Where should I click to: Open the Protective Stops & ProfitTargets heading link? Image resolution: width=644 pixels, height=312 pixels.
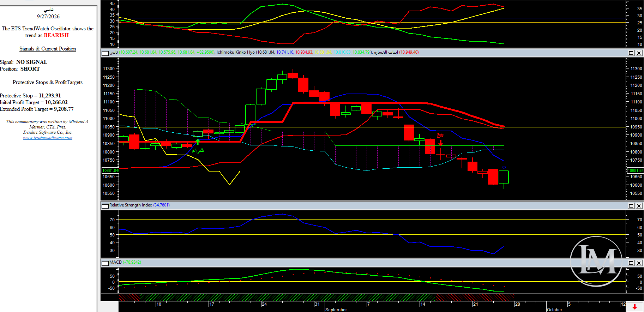[x=48, y=82]
